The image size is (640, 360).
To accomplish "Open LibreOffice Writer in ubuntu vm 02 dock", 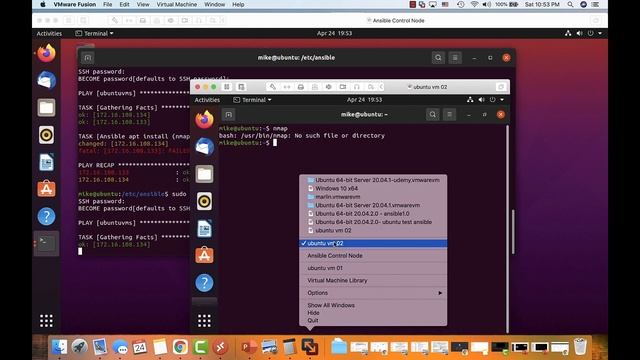I will pyautogui.click(x=204, y=229).
